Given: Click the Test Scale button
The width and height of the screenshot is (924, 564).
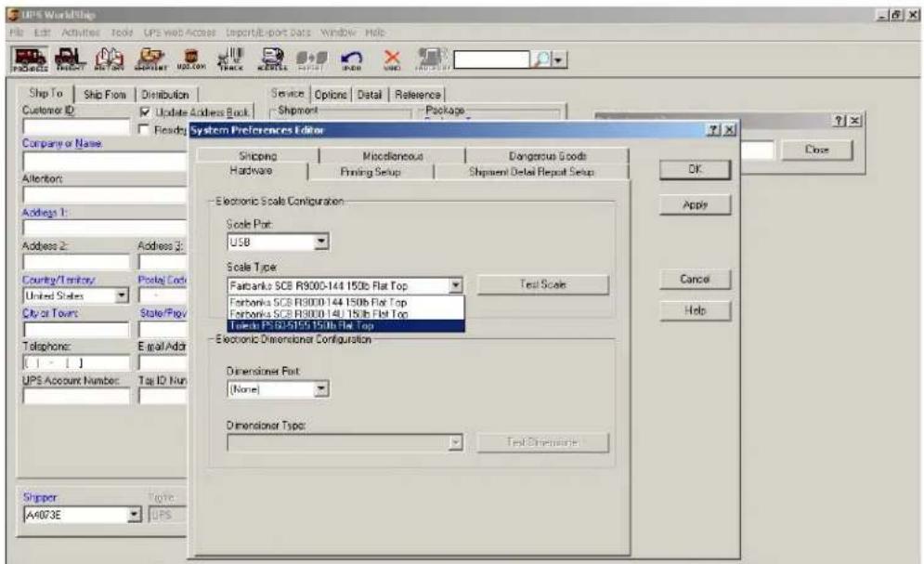Looking at the screenshot, I should click(542, 284).
